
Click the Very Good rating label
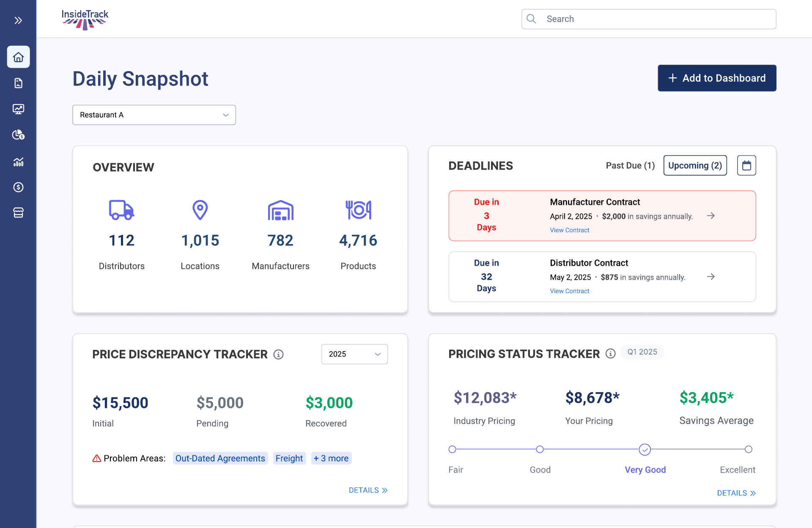point(645,470)
